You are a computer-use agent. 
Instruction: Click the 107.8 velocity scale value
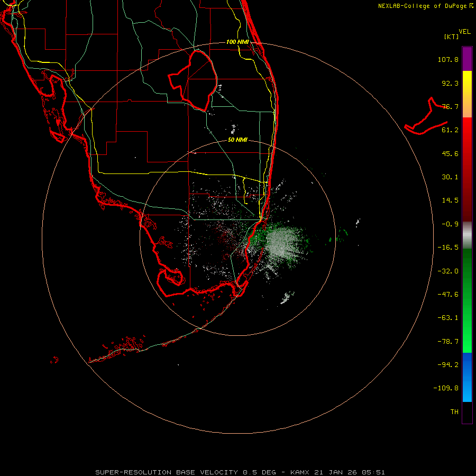click(448, 59)
